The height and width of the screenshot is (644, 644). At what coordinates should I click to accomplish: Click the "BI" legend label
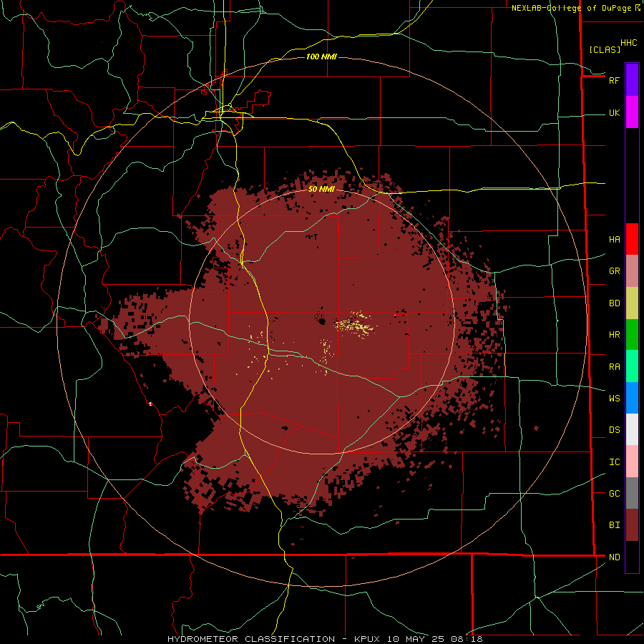614,525
